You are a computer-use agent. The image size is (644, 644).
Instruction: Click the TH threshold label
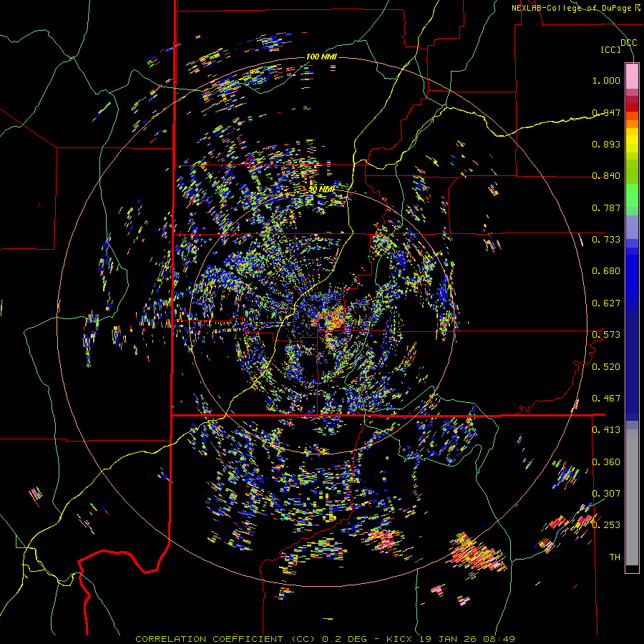(x=615, y=557)
